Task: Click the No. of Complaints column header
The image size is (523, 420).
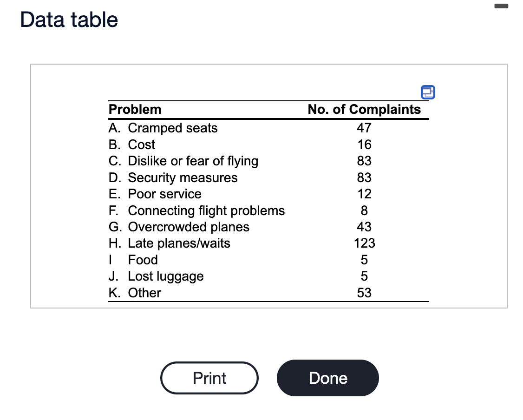Action: click(x=364, y=109)
